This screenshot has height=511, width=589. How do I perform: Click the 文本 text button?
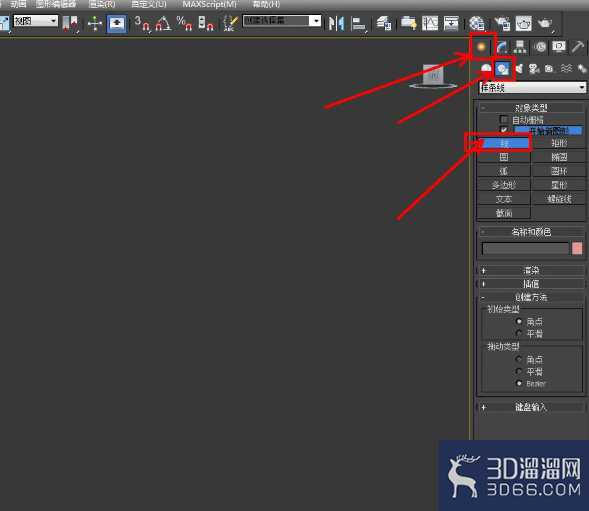click(504, 199)
